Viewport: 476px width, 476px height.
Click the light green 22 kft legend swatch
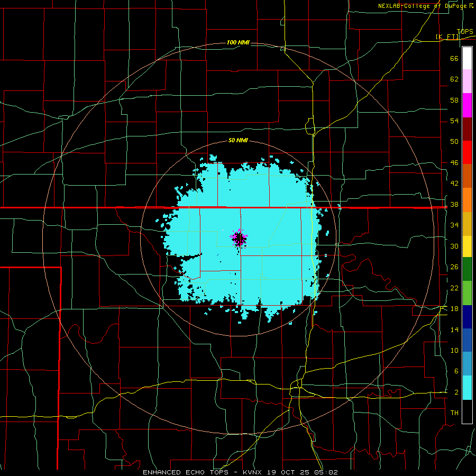click(467, 293)
